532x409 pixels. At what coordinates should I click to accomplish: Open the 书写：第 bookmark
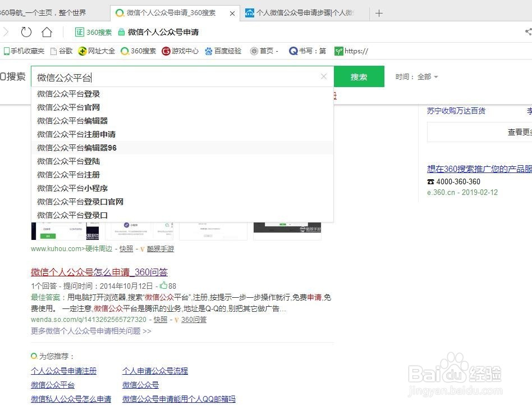(x=308, y=51)
